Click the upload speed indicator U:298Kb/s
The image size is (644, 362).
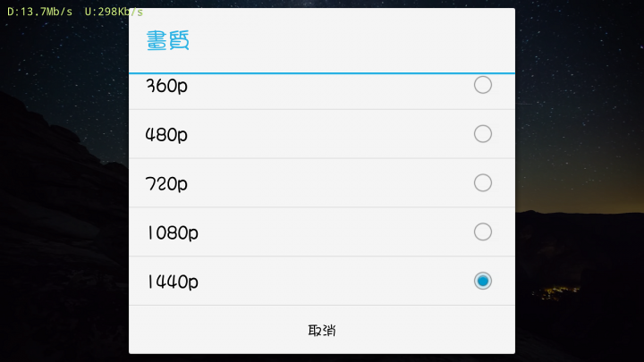(114, 12)
